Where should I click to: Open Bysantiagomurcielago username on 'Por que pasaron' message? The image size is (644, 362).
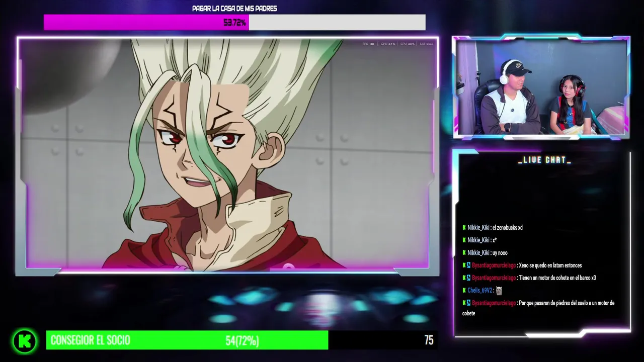click(494, 303)
